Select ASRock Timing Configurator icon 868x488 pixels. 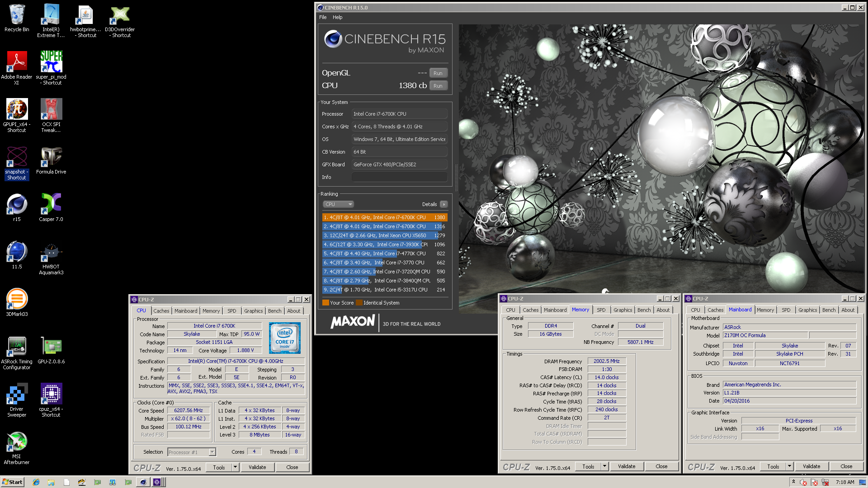coord(17,352)
